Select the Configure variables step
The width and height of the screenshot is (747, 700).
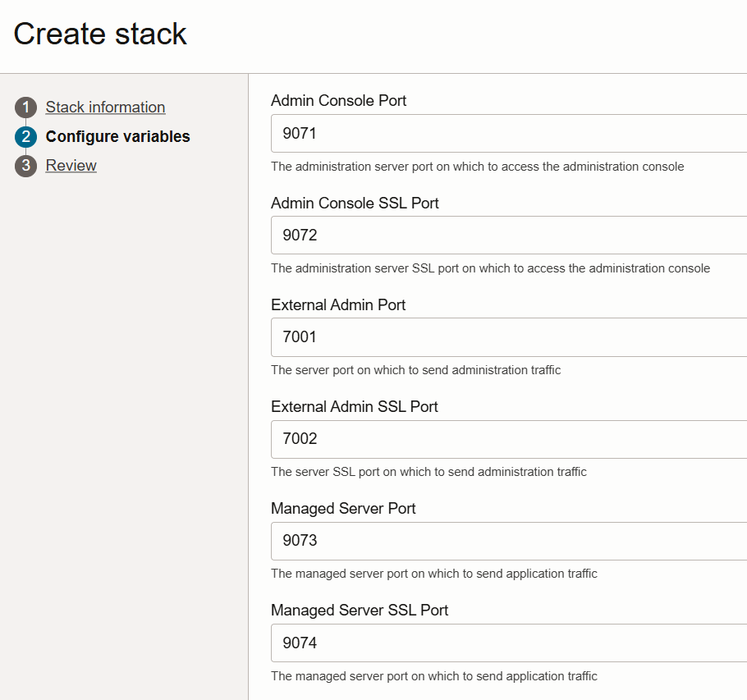tap(117, 137)
